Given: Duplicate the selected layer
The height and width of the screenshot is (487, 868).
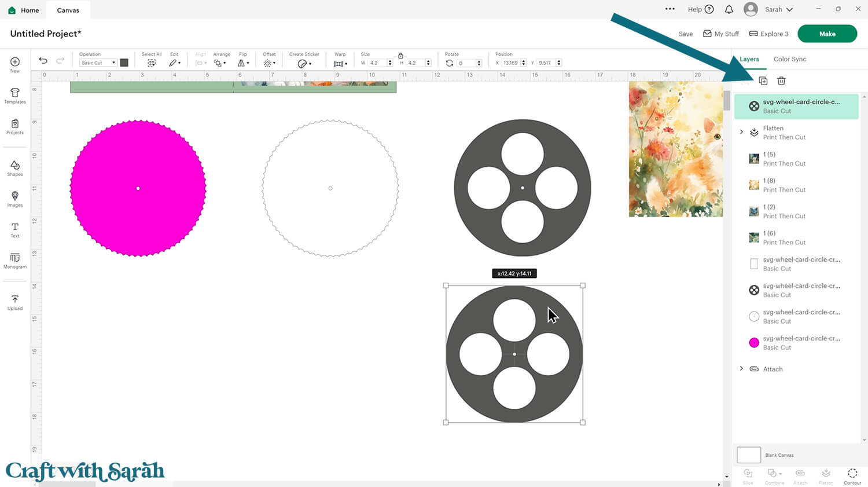Looking at the screenshot, I should (x=763, y=81).
